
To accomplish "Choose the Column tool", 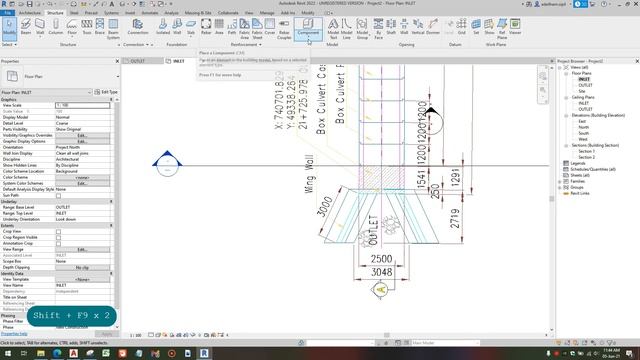I will coord(56,27).
